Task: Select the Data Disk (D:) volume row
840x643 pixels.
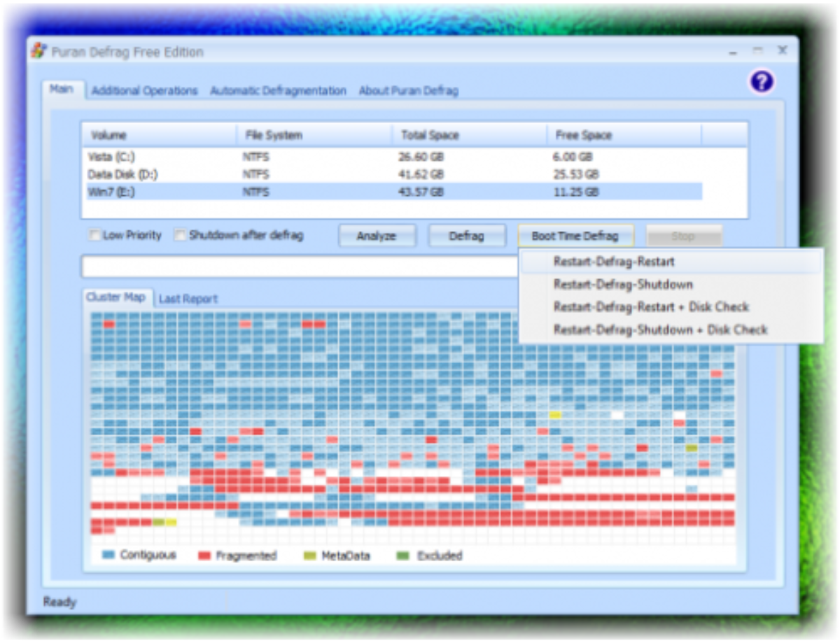Action: click(392, 174)
